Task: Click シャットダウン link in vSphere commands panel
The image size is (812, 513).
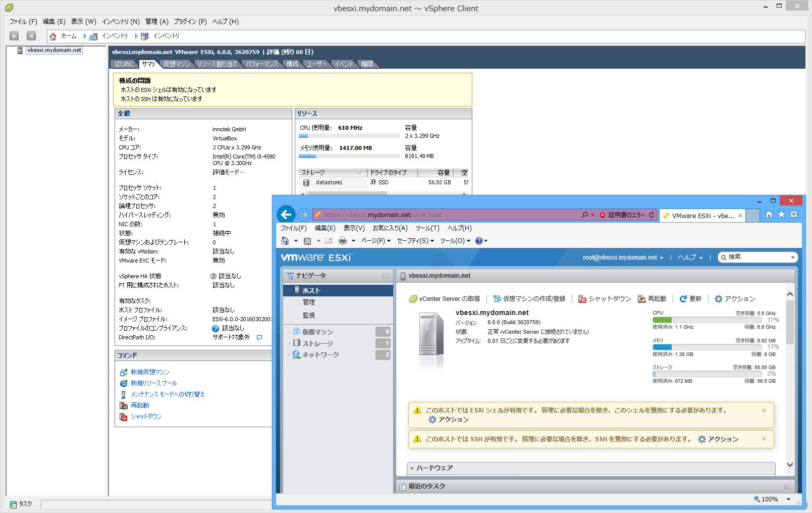Action: click(x=146, y=417)
